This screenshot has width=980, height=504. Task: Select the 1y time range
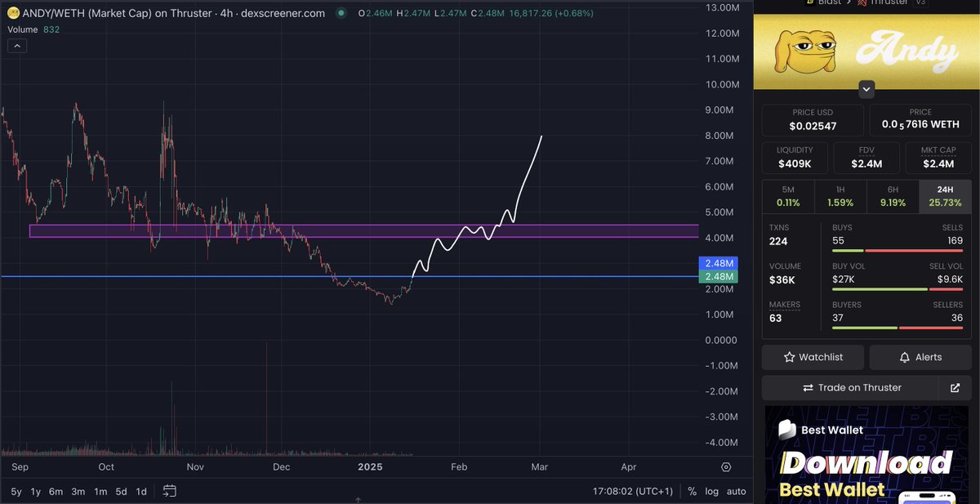[36, 491]
